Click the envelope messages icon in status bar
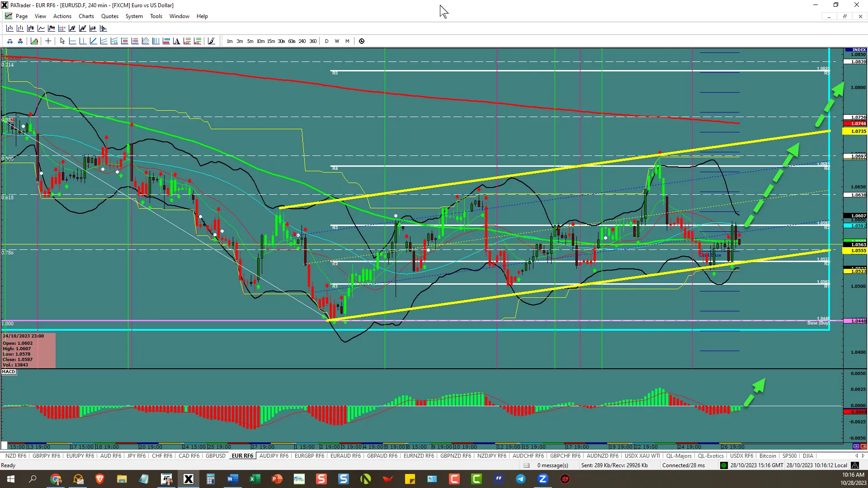 point(526,465)
